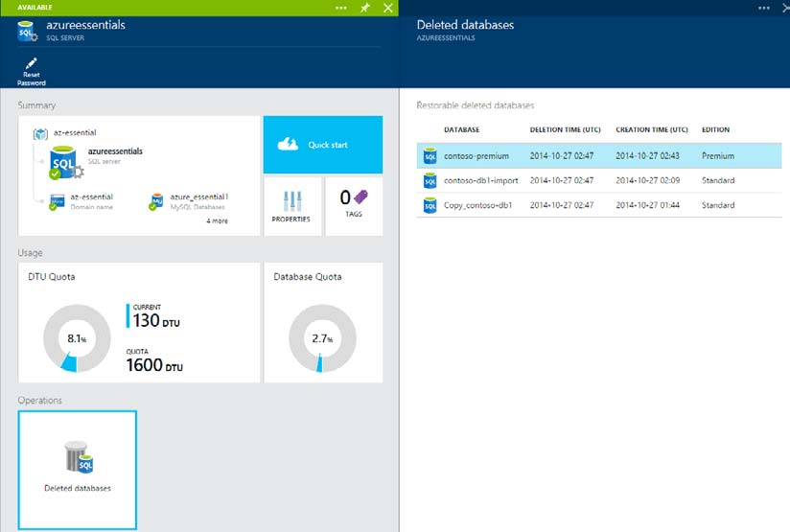Expand the '4 more' resources link
790x532 pixels.
pyautogui.click(x=217, y=220)
